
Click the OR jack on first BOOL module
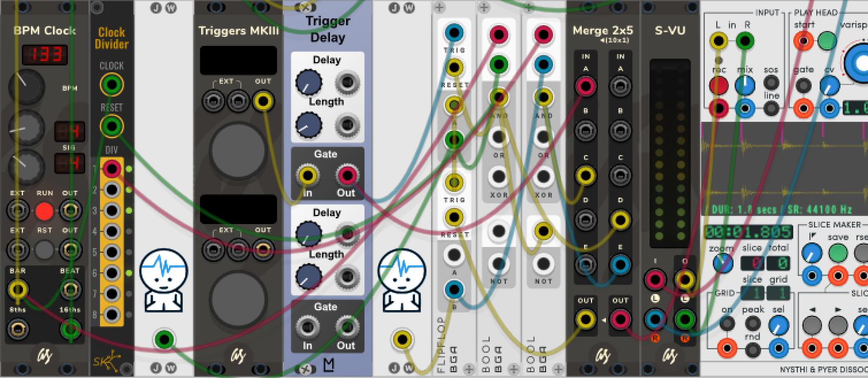tap(498, 138)
